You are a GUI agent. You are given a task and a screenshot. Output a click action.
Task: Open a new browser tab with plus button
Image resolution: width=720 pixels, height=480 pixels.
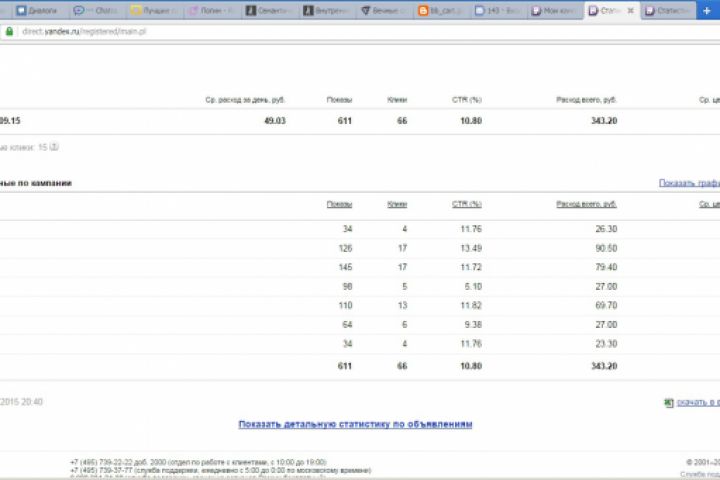[x=707, y=11]
